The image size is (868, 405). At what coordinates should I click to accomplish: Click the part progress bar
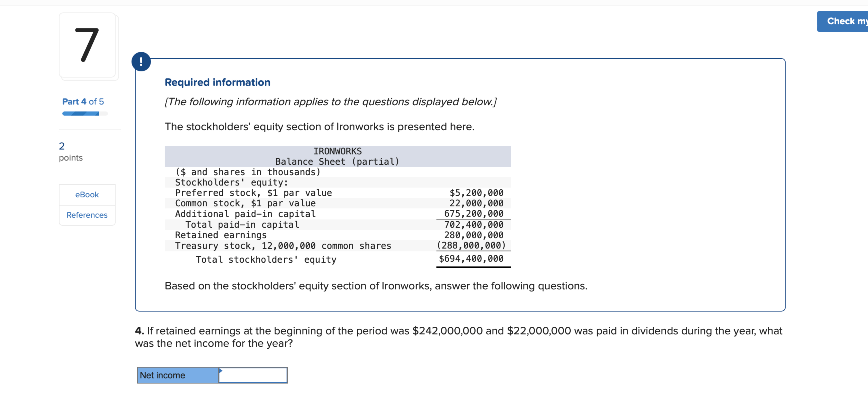pos(85,114)
